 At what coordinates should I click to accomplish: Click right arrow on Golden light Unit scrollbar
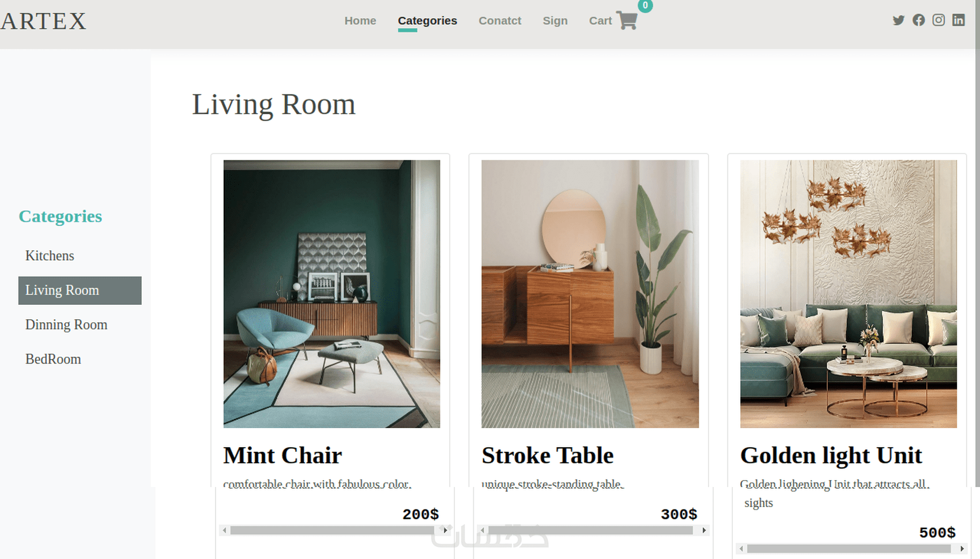tap(962, 549)
